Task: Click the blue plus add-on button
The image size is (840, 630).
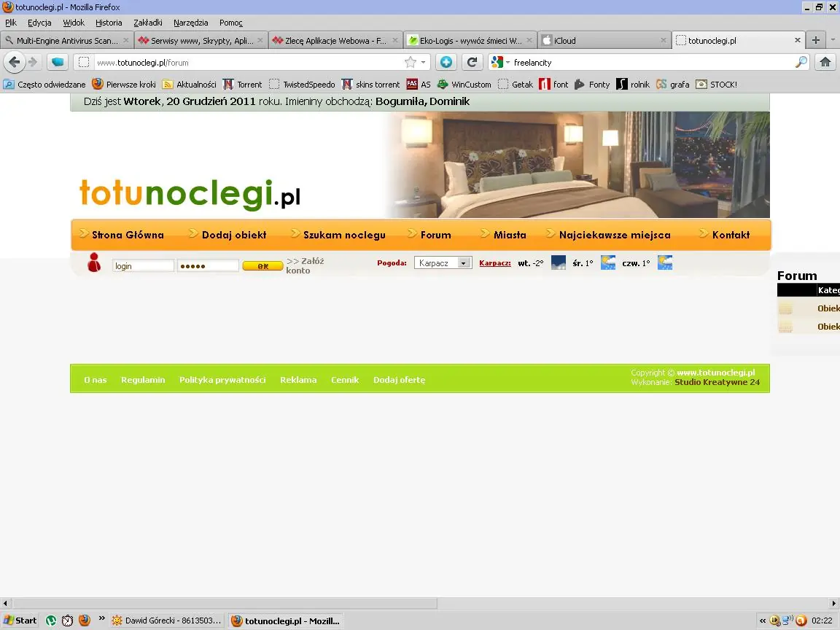Action: (x=446, y=62)
